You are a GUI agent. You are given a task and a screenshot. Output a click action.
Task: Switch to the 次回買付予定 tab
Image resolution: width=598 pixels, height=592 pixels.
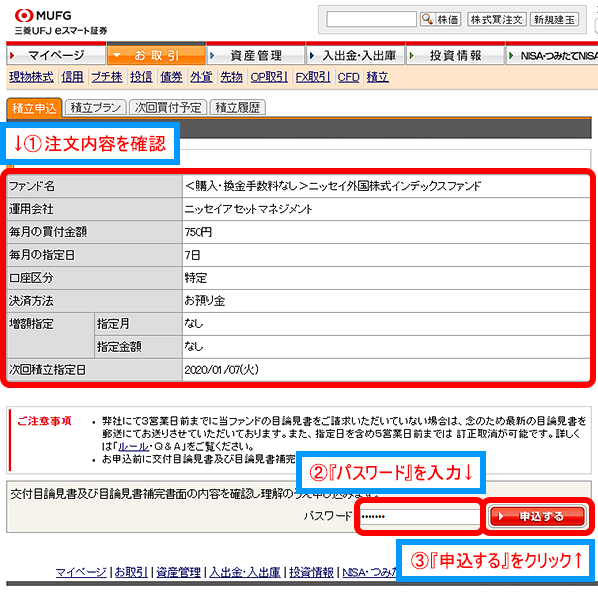[168, 108]
